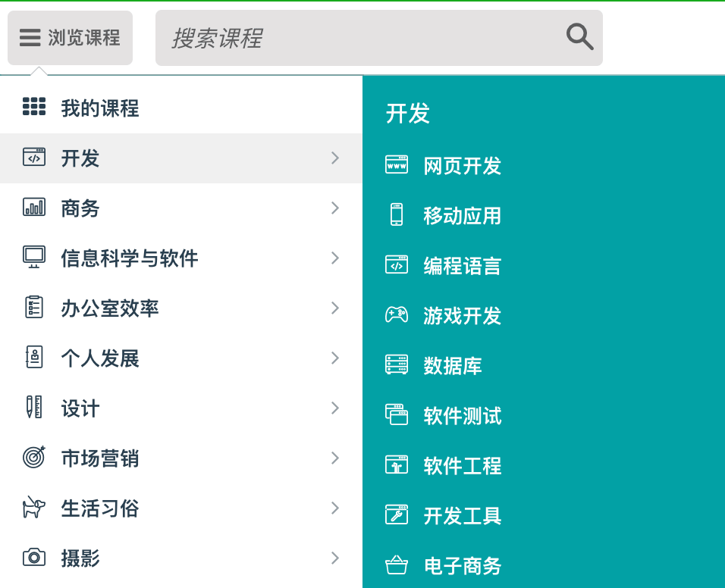Viewport: 725px width, 588px height.
Task: Expand the 信息科学与软件 submenu arrow
Action: pos(334,258)
